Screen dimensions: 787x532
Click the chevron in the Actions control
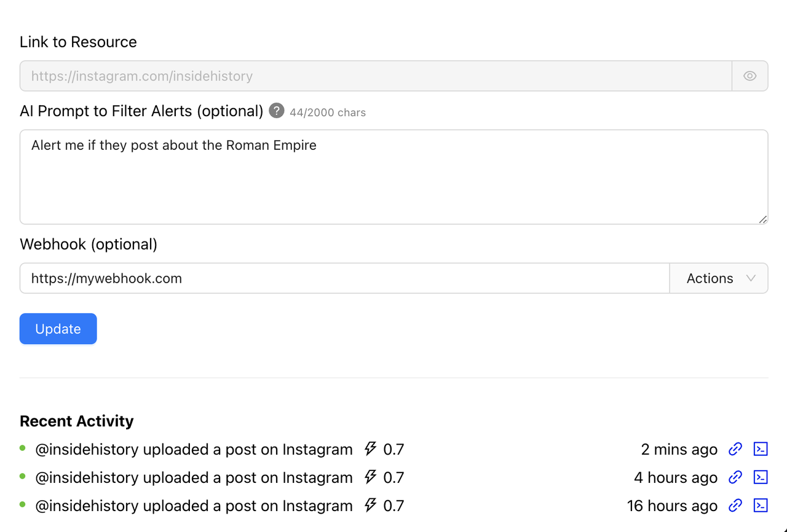pyautogui.click(x=751, y=278)
